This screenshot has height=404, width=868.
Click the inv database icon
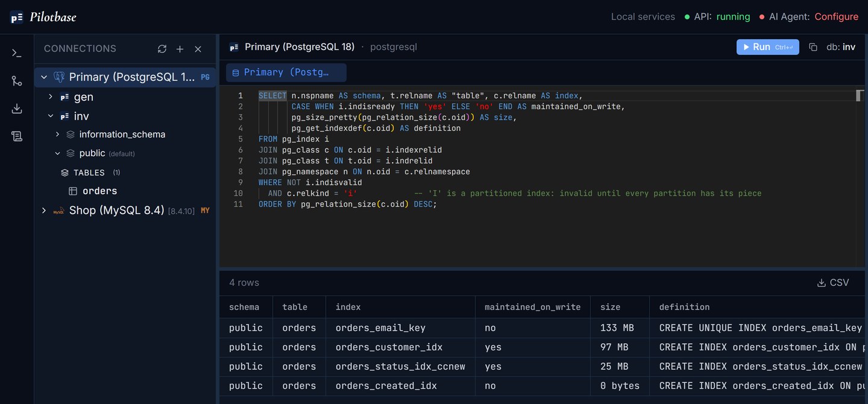point(64,116)
